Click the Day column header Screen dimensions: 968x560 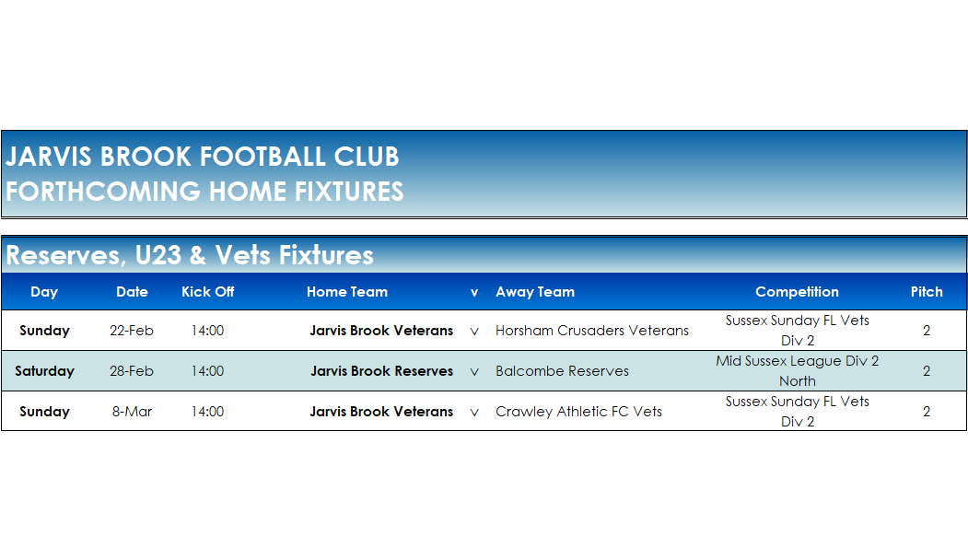click(44, 292)
